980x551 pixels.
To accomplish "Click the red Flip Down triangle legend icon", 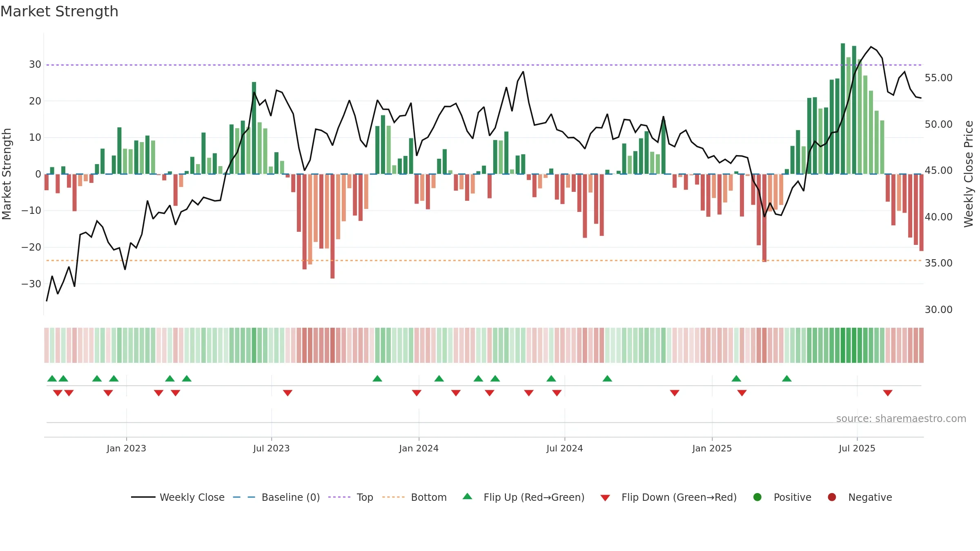I will pos(605,498).
